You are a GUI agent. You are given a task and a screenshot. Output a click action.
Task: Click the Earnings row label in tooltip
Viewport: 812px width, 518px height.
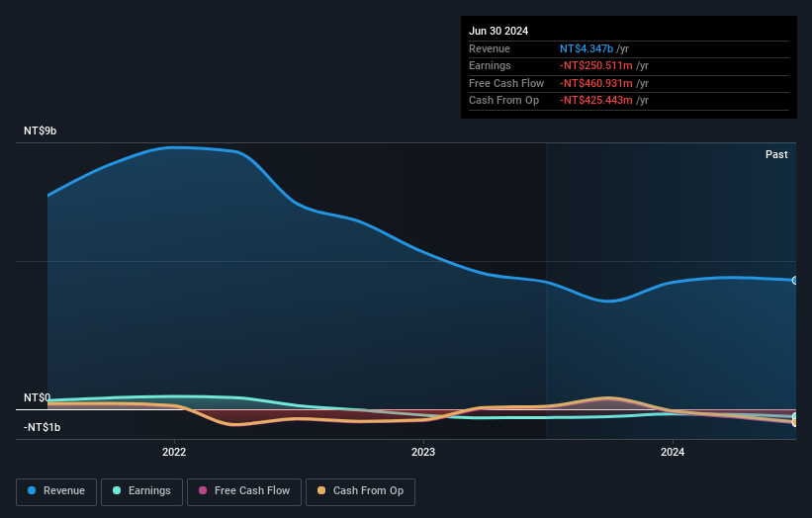[490, 65]
